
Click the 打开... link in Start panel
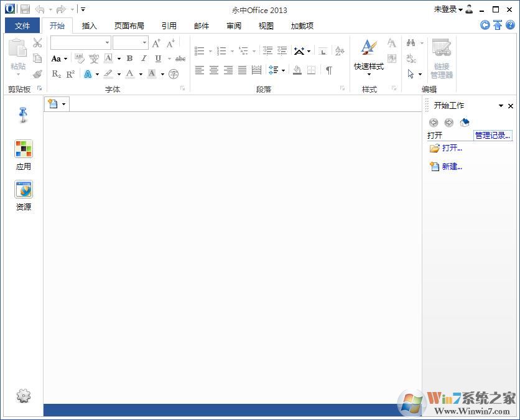click(450, 147)
